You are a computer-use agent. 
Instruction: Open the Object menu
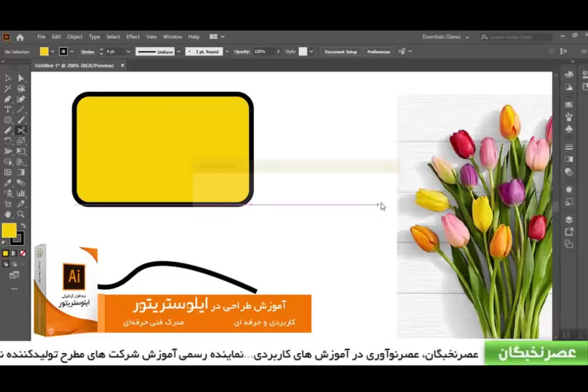click(75, 37)
